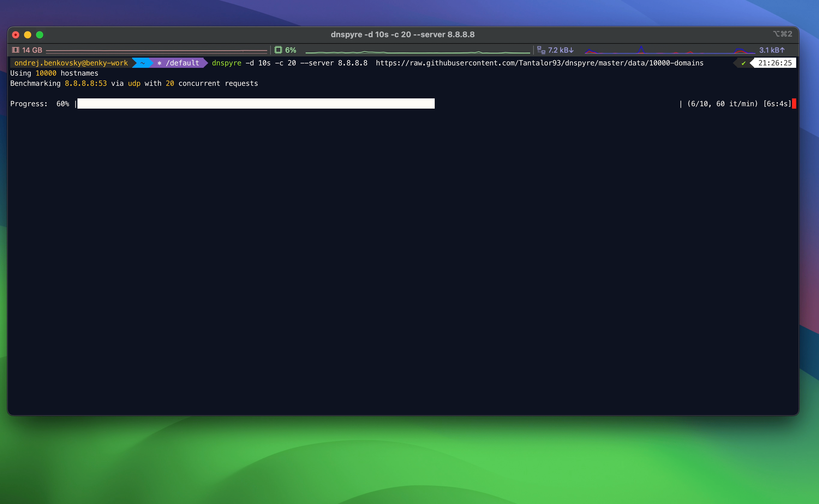Click the download rate indicator showing 7.2 kB
The height and width of the screenshot is (504, 819).
click(x=561, y=50)
